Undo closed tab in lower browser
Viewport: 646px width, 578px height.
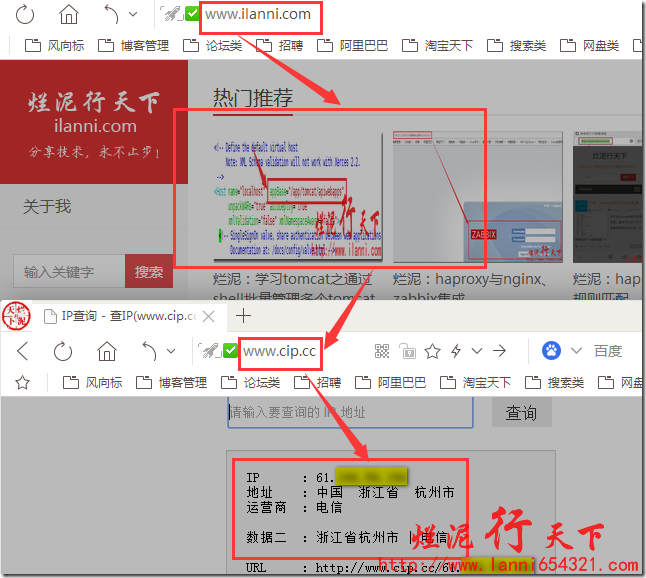click(x=149, y=351)
